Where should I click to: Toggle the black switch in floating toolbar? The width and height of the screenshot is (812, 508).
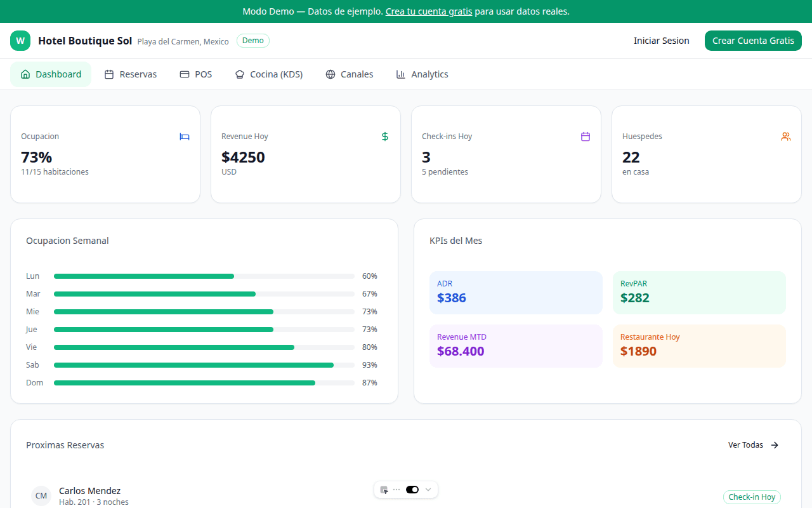pyautogui.click(x=412, y=490)
